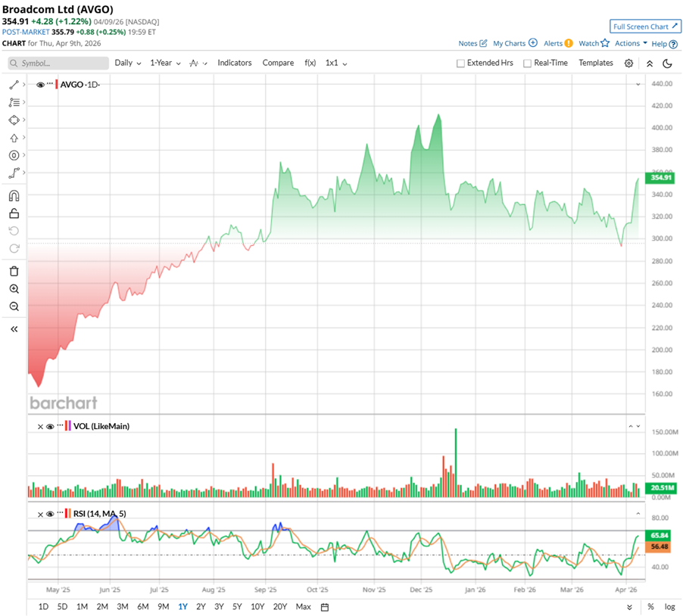The height and width of the screenshot is (616, 683).
Task: Zoom out with the magnifier minus icon
Action: pyautogui.click(x=14, y=306)
